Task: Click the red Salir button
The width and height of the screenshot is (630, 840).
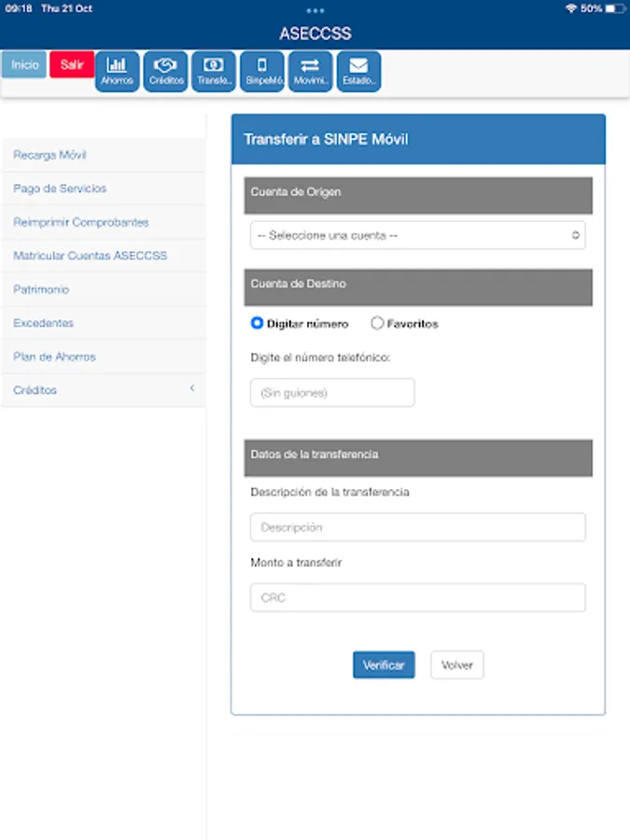Action: (x=72, y=64)
